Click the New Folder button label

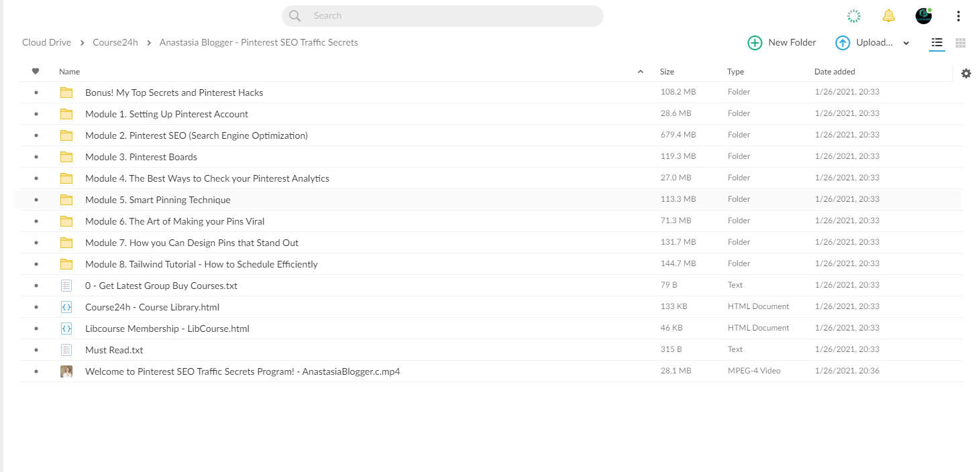[792, 42]
